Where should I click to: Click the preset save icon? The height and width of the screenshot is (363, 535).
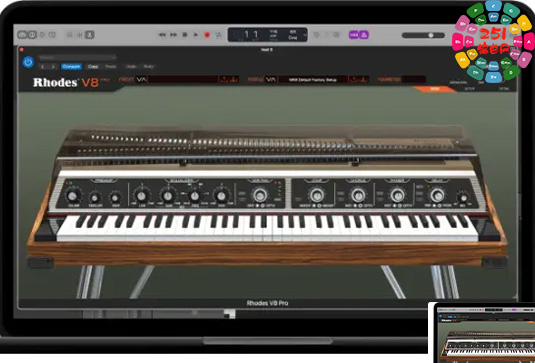pos(224,79)
